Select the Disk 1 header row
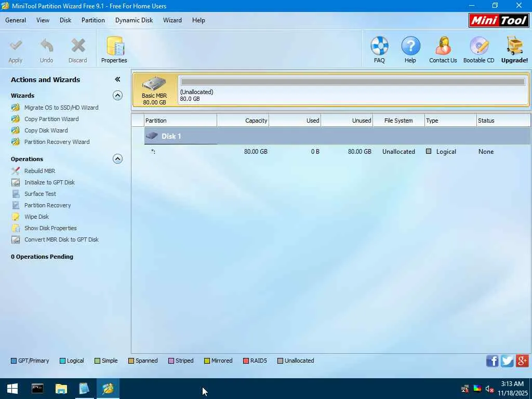 click(337, 136)
